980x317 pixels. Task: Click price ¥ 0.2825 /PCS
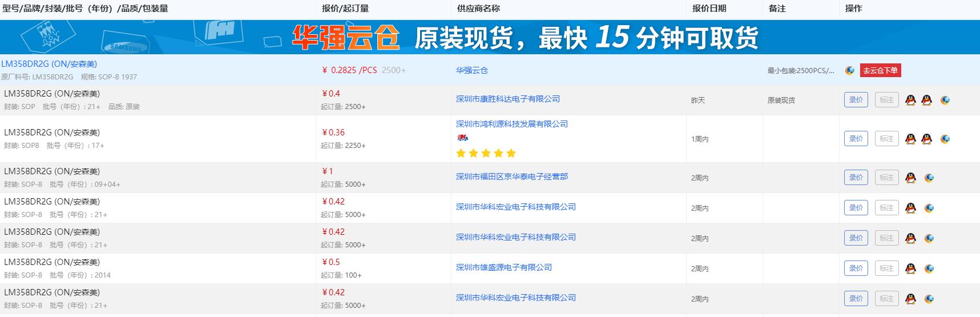click(350, 70)
